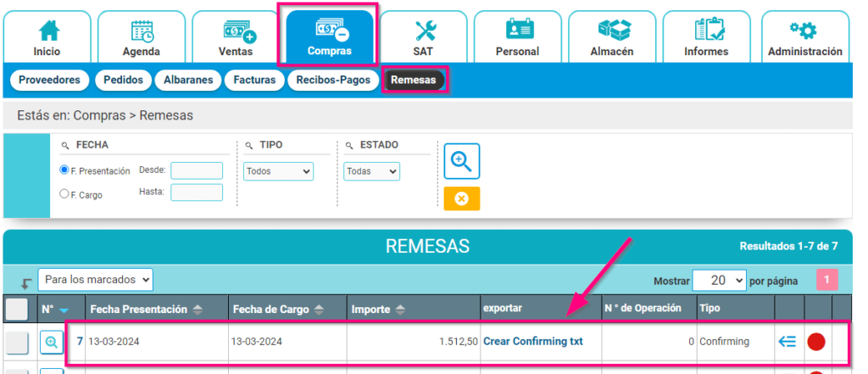Open the Proveedores submenu
Image resolution: width=868 pixels, height=374 pixels.
[x=49, y=80]
